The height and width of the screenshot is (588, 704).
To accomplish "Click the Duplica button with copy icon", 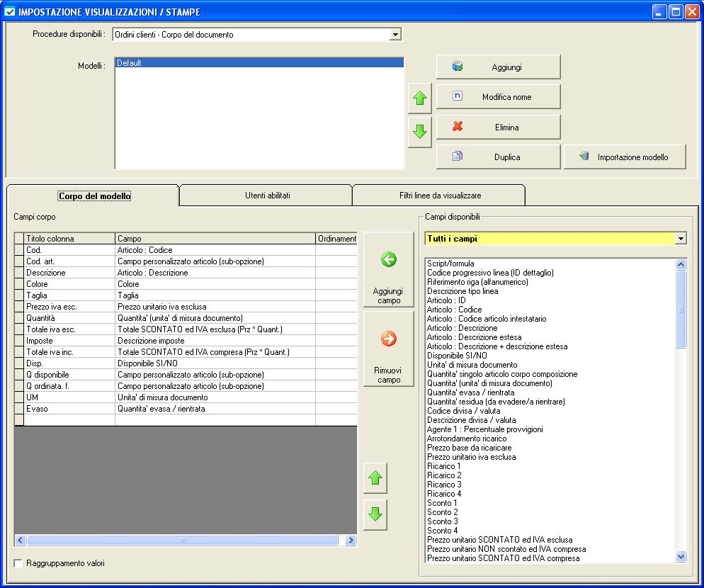I will click(x=498, y=157).
